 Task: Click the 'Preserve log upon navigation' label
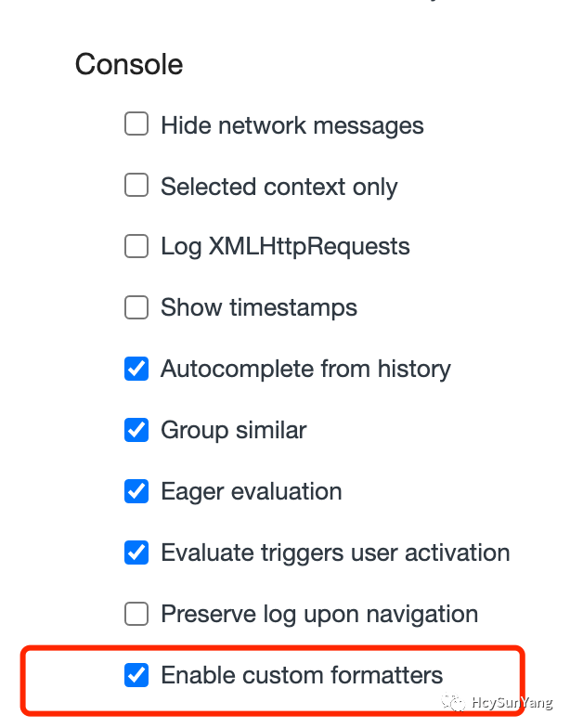pos(319,614)
